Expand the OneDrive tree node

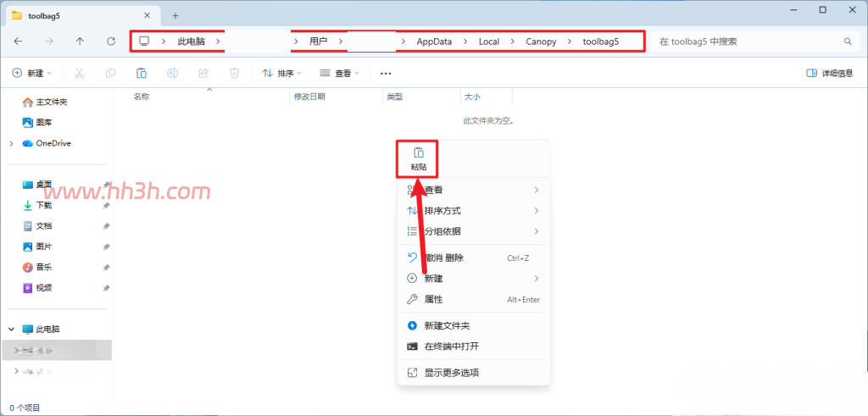coord(12,143)
